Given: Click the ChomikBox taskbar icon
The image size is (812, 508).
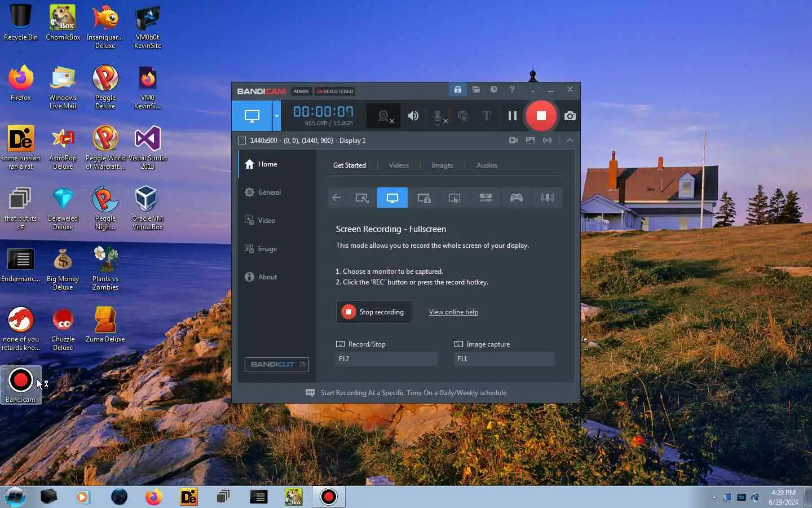Looking at the screenshot, I should click(x=293, y=497).
